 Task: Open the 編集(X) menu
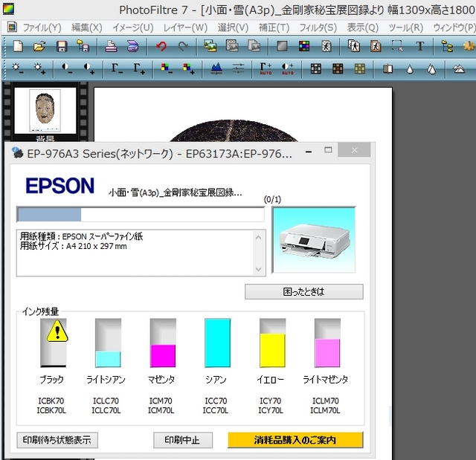(87, 27)
